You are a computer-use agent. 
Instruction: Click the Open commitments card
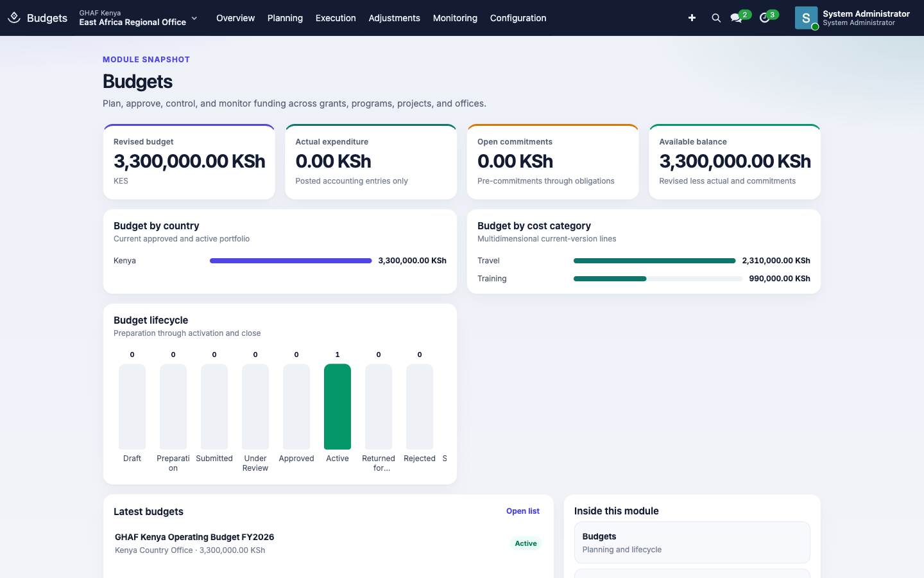553,162
